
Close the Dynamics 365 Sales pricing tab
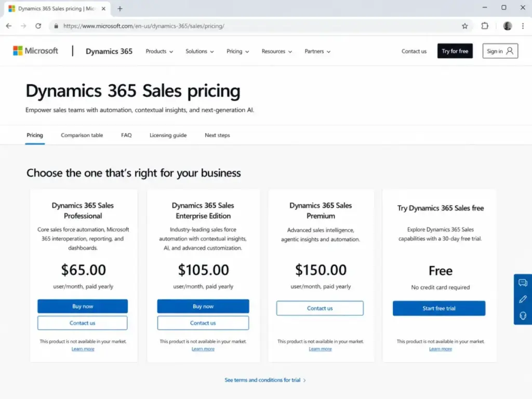103,8
